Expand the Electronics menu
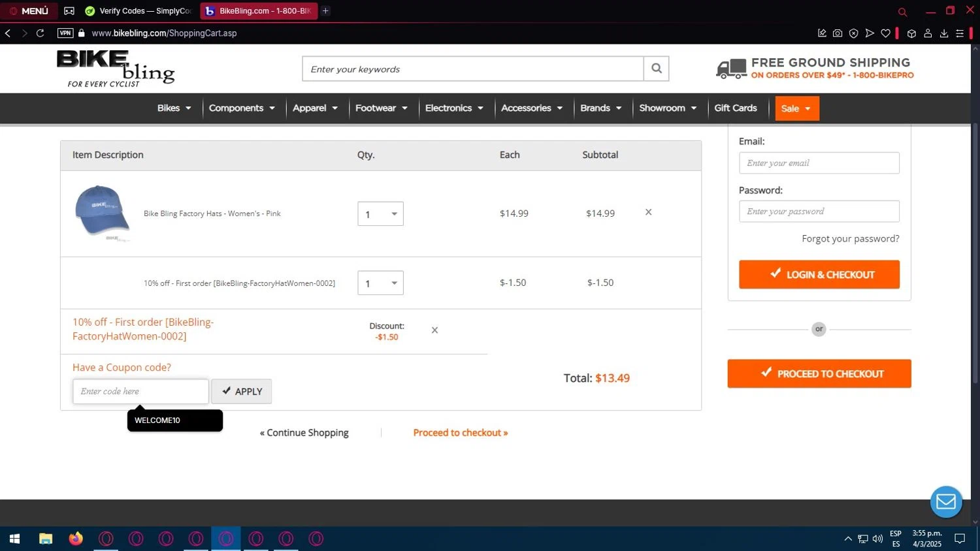 [x=454, y=108]
